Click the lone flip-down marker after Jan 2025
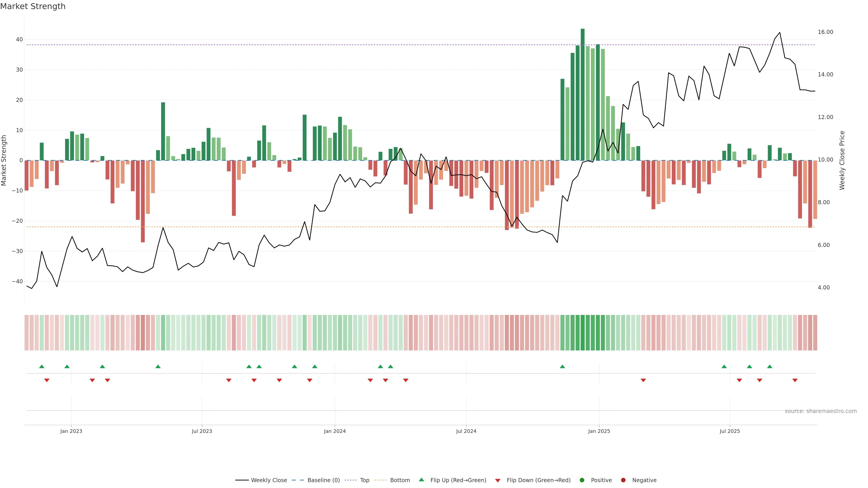 click(643, 380)
